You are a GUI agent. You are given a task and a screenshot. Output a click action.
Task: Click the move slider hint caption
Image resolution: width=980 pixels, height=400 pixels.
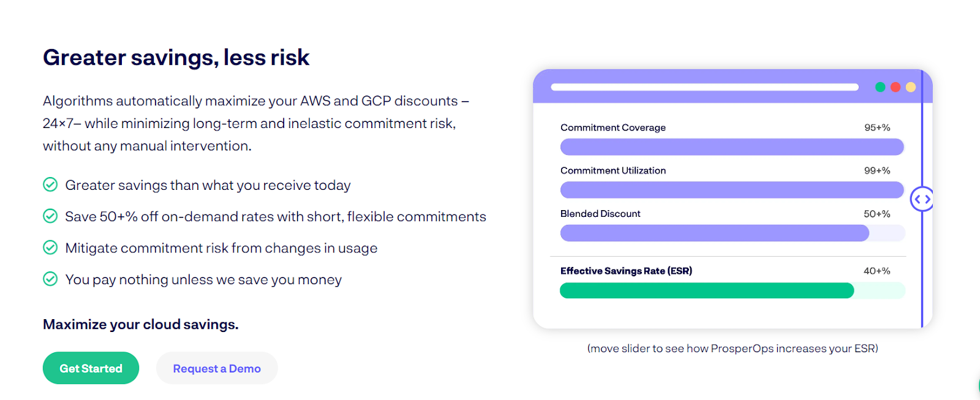pos(733,349)
